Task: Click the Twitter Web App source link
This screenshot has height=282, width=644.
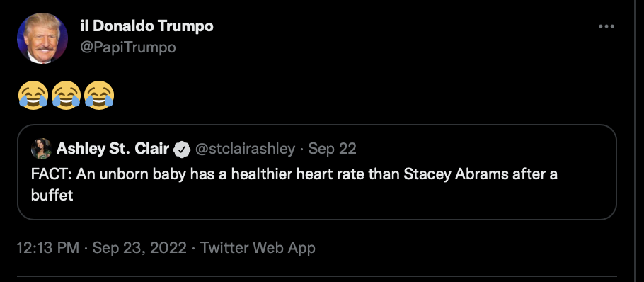Action: tap(258, 248)
